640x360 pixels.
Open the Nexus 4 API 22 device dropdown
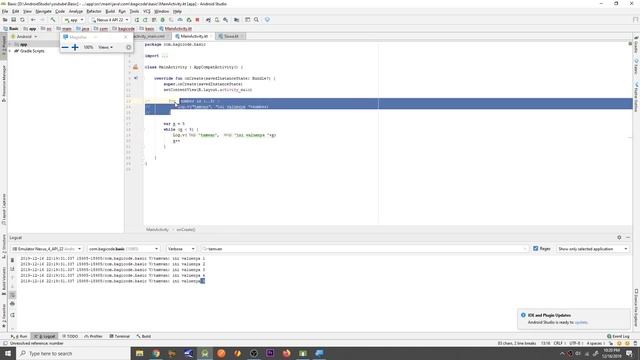pyautogui.click(x=109, y=20)
